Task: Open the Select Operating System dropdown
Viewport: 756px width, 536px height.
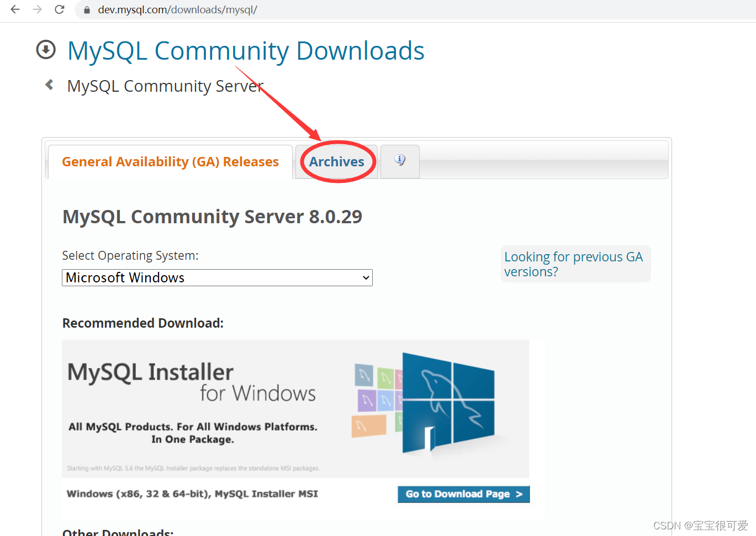Action: 217,277
